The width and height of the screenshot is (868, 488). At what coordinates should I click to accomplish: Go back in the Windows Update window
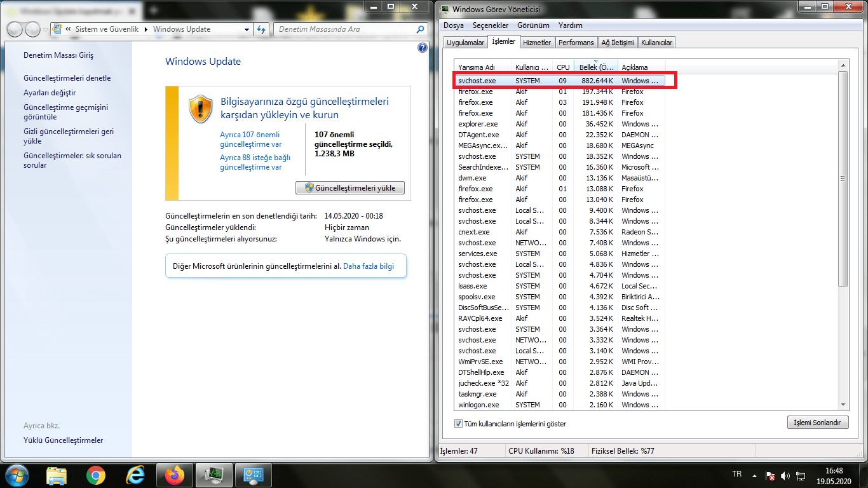tap(15, 29)
